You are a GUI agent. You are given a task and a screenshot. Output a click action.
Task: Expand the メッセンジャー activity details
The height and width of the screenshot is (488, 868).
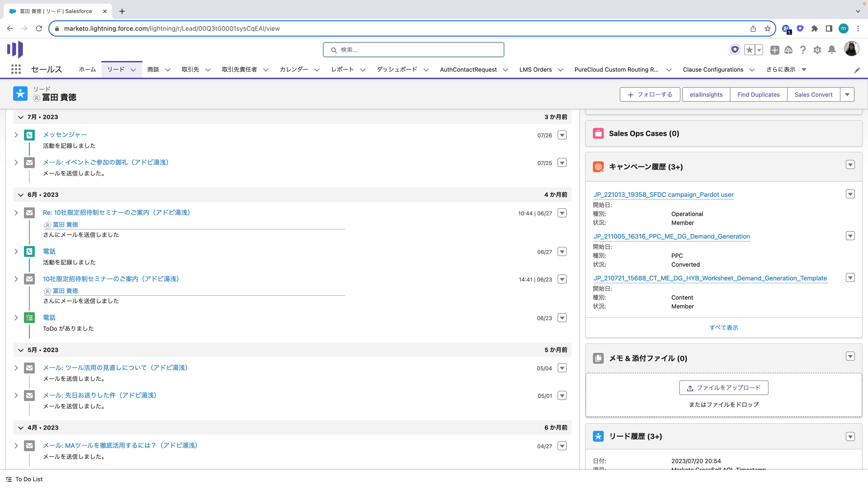coord(16,135)
